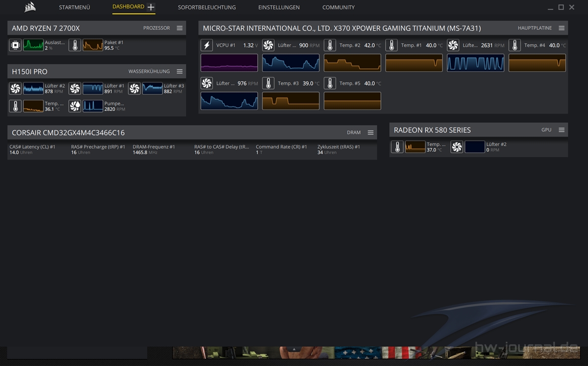Select the green CPU Auslastung graph
588x366 pixels.
click(33, 46)
